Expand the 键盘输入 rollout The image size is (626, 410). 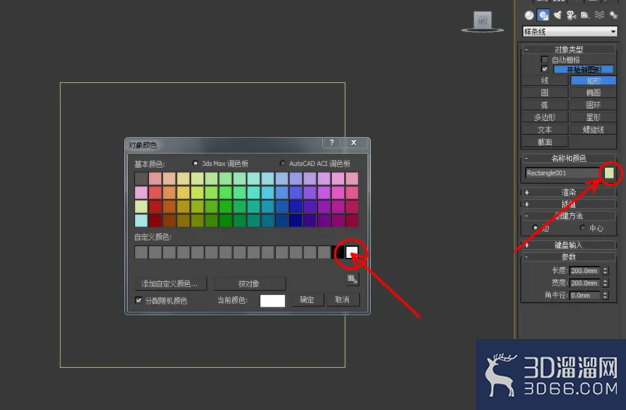click(x=569, y=245)
